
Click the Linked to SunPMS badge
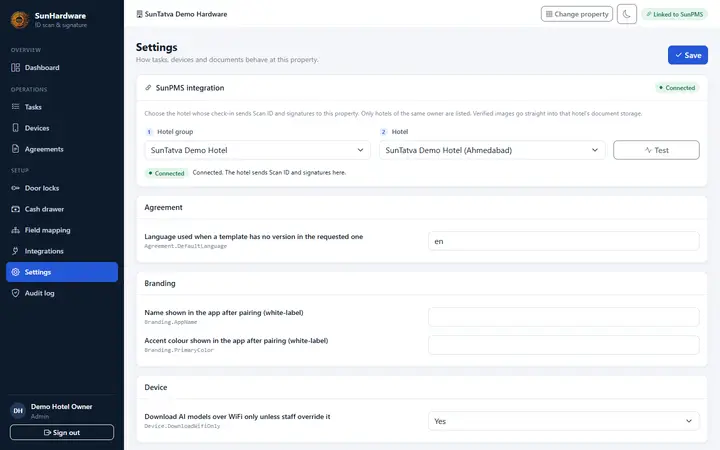674,14
